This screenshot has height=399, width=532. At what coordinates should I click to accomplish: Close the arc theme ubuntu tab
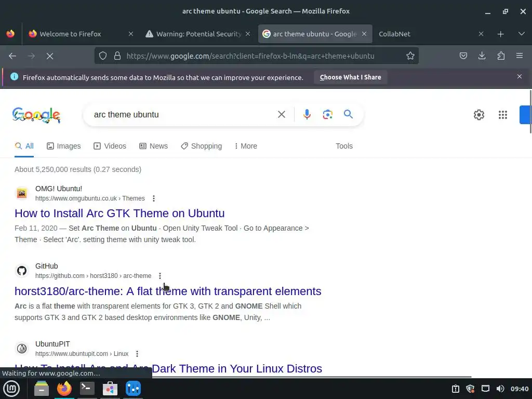click(x=364, y=34)
